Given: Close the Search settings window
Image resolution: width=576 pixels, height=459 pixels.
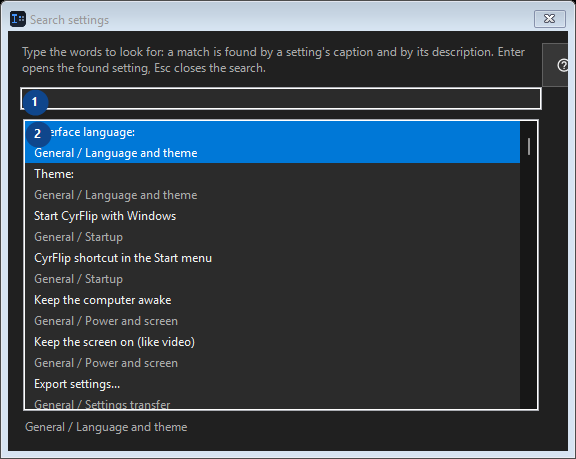Looking at the screenshot, I should pyautogui.click(x=549, y=19).
